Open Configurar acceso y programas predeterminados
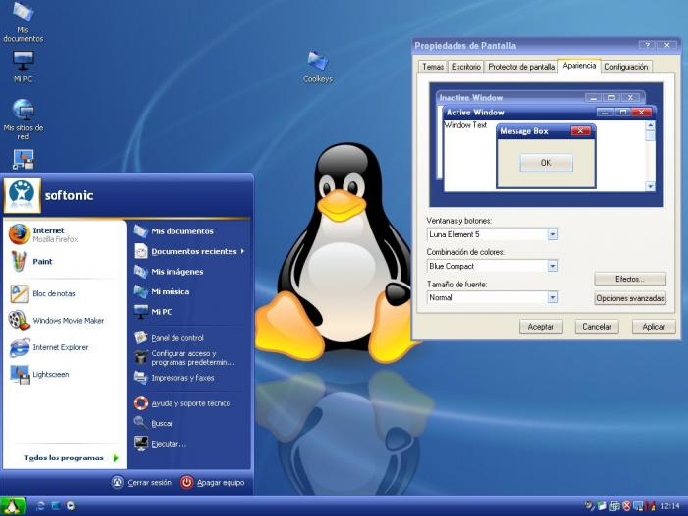688x516 pixels. (x=184, y=358)
